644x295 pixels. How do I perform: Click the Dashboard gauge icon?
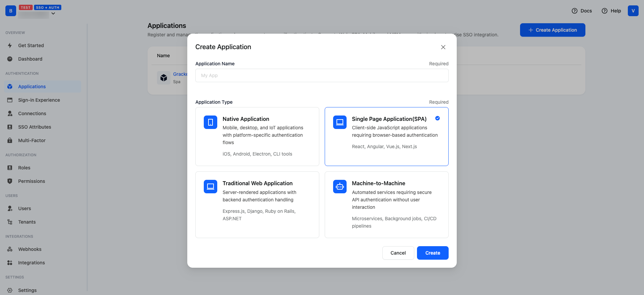10,59
